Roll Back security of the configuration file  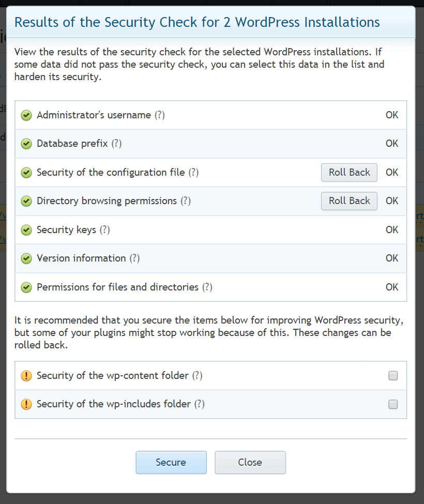349,173
